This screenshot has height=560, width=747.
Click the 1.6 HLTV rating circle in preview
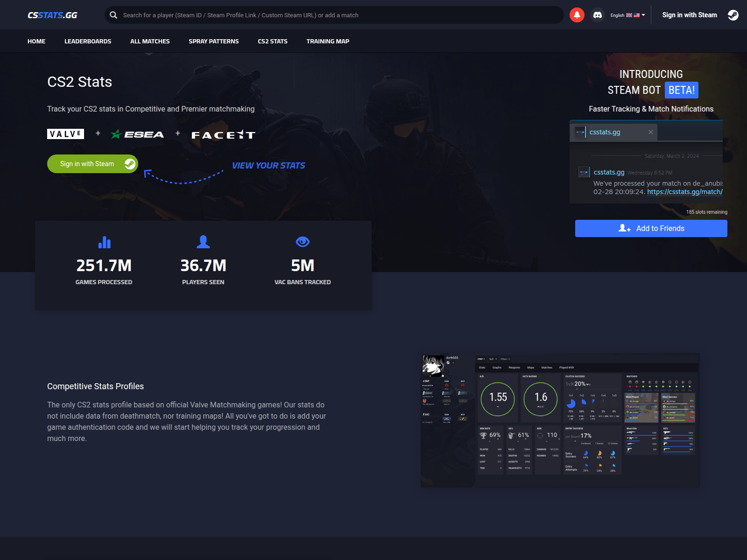point(541,399)
